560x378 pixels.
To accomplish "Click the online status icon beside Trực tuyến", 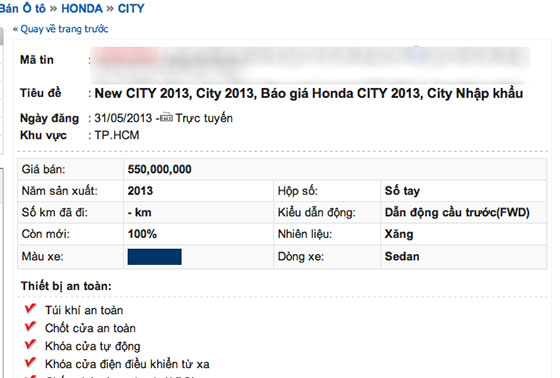I will 166,117.
